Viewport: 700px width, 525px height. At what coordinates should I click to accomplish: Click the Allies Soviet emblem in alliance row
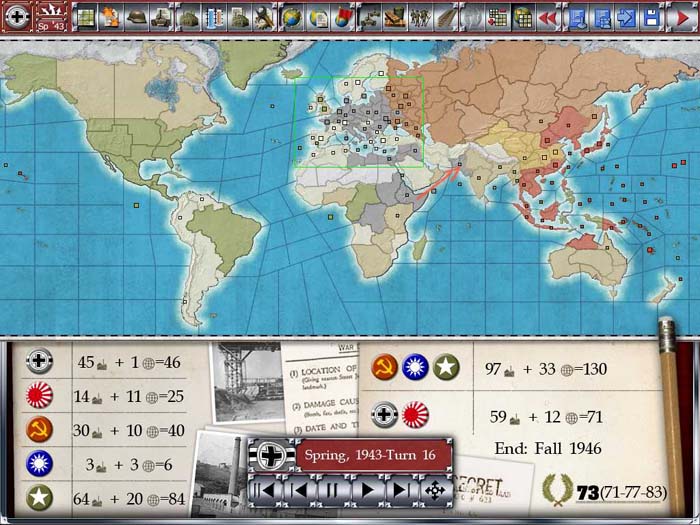point(384,367)
